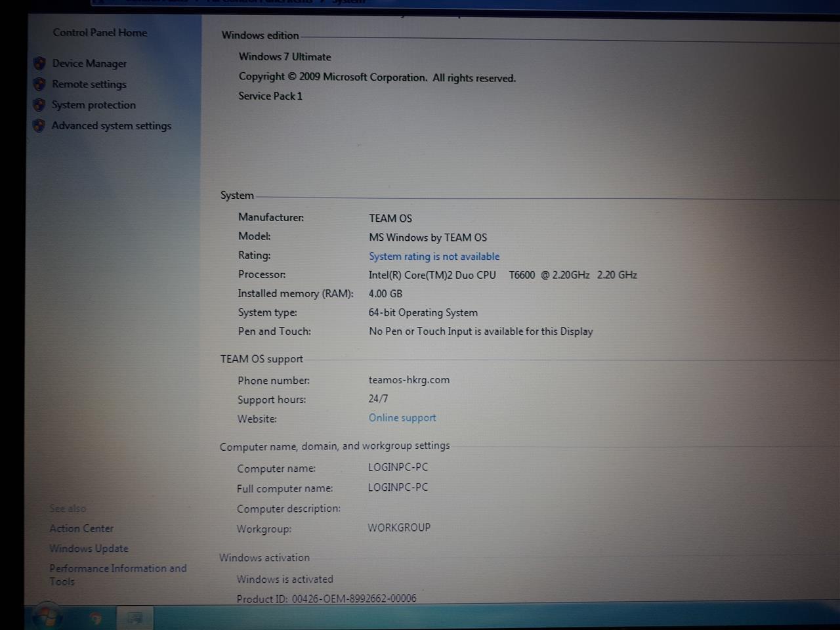This screenshot has height=630, width=840.
Task: Select the 'Windows 7 Ultimate' edition text
Action: point(285,57)
